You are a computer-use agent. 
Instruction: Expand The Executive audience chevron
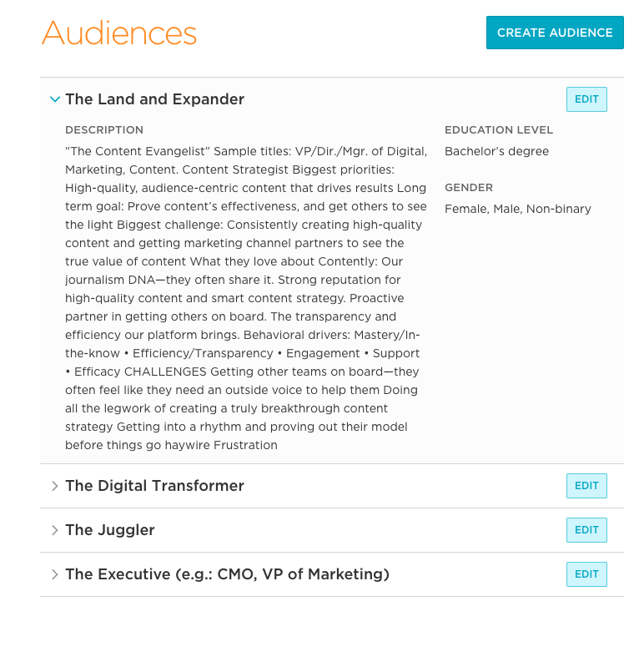55,574
